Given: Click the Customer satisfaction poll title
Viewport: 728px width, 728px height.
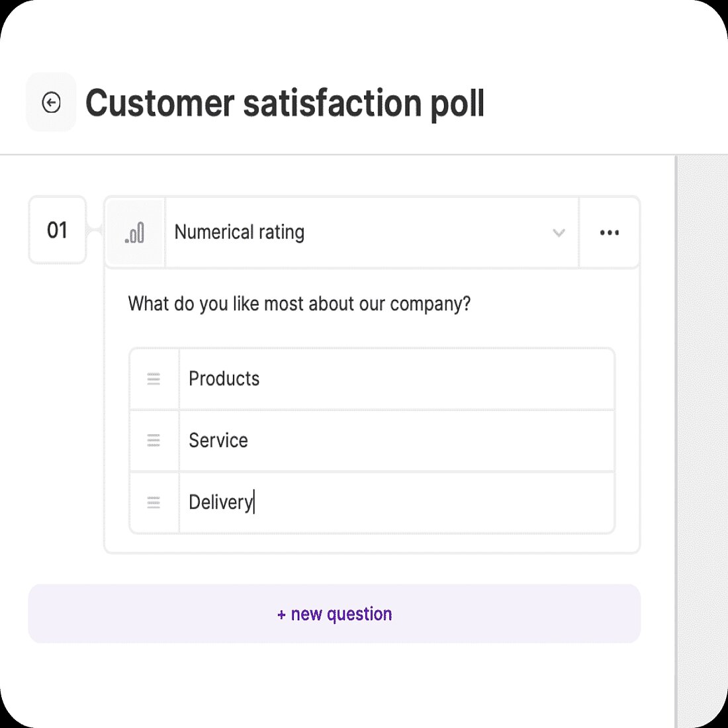Looking at the screenshot, I should 287,103.
